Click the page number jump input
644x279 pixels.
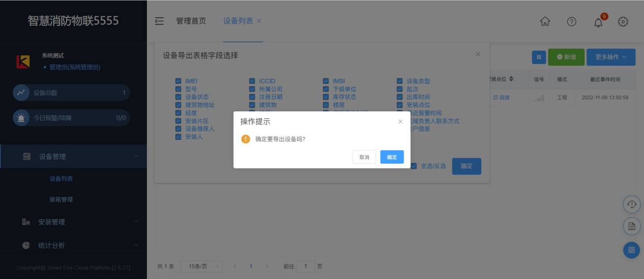tap(305, 266)
